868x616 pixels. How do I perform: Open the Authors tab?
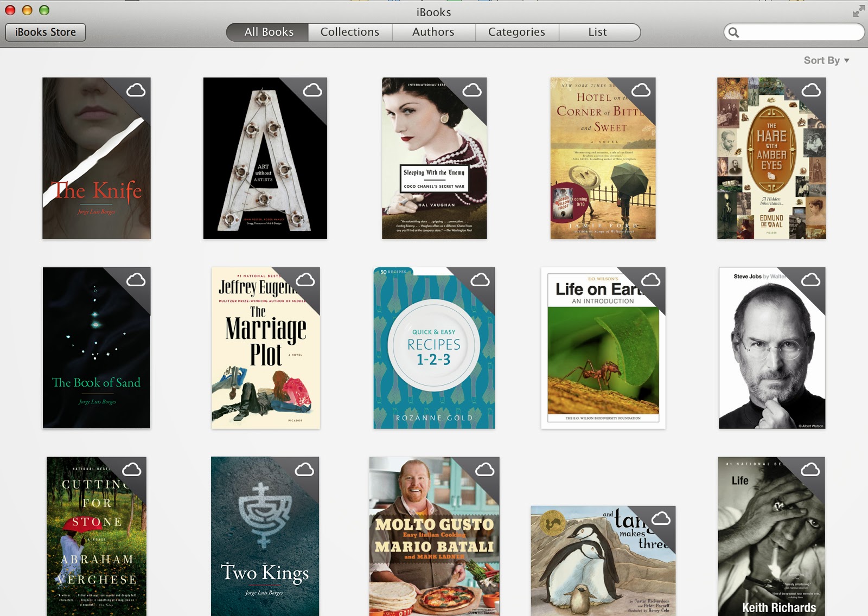coord(433,32)
